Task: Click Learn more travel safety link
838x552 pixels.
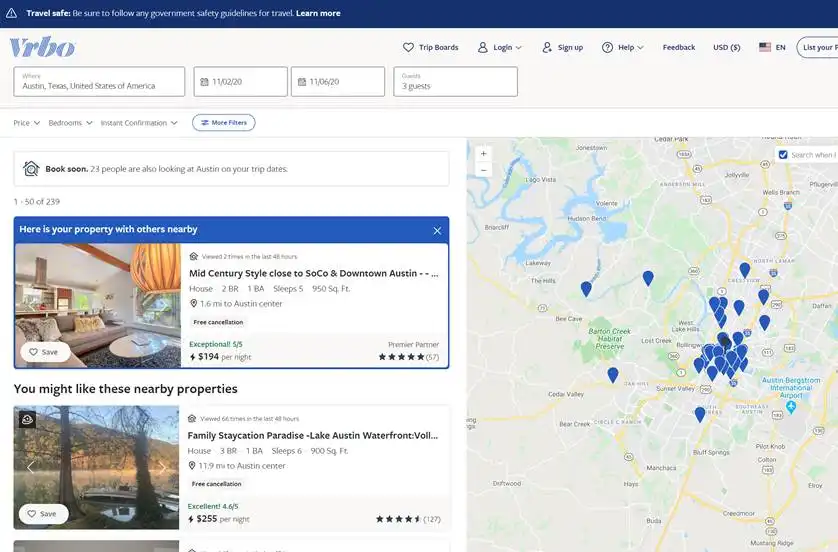Action: (318, 13)
